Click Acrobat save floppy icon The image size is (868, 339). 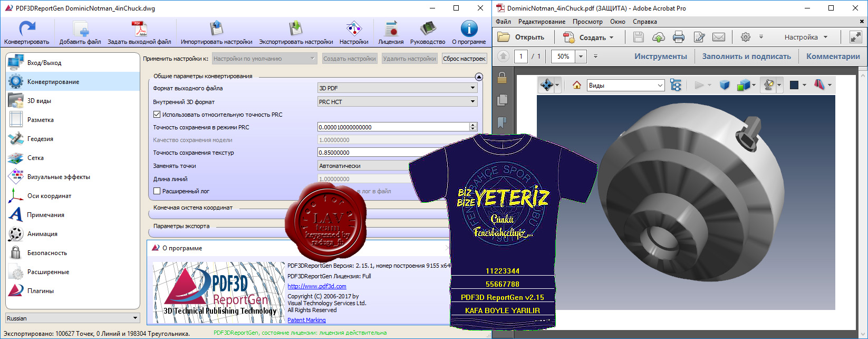pyautogui.click(x=639, y=37)
